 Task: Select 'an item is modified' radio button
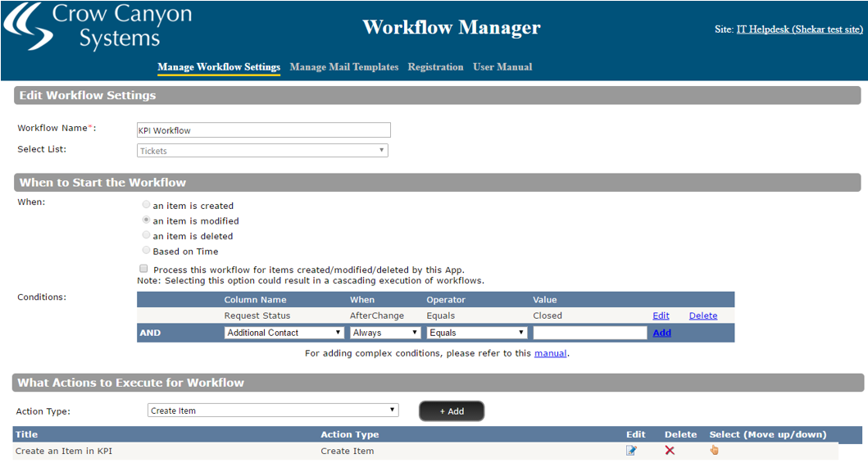pyautogui.click(x=146, y=220)
